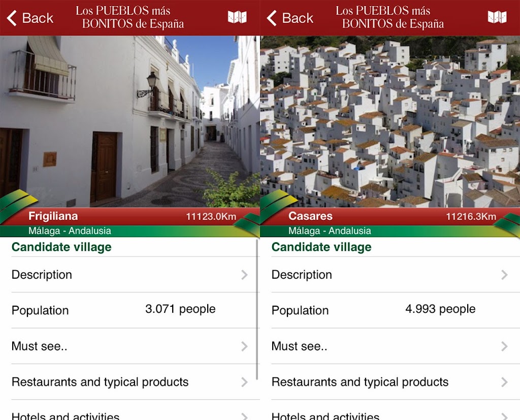Tap Frigiliana Málaga - Andalusia region label

[x=70, y=231]
